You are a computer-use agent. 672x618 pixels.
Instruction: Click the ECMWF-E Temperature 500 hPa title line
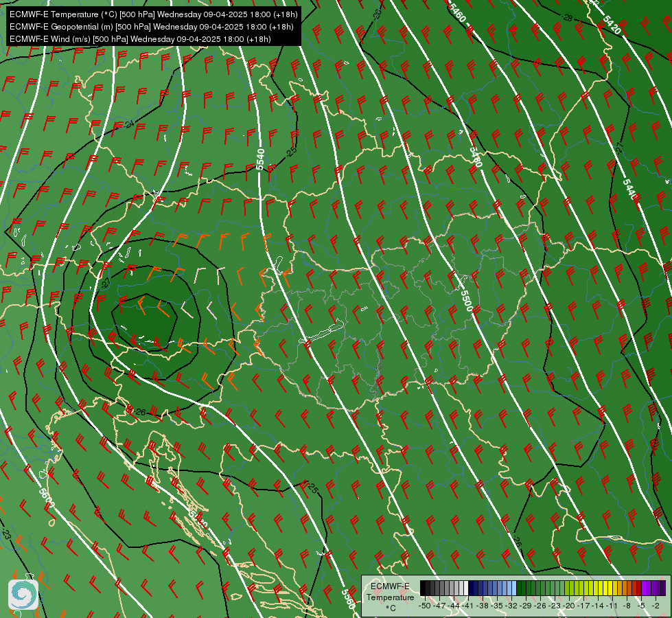pos(154,14)
